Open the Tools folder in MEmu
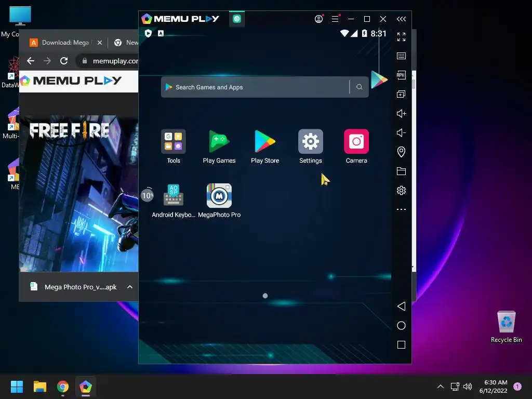This screenshot has height=399, width=532. click(174, 141)
